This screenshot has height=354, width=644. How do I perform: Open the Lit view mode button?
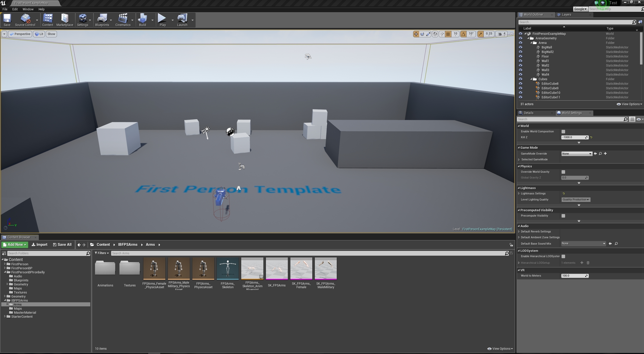(39, 34)
